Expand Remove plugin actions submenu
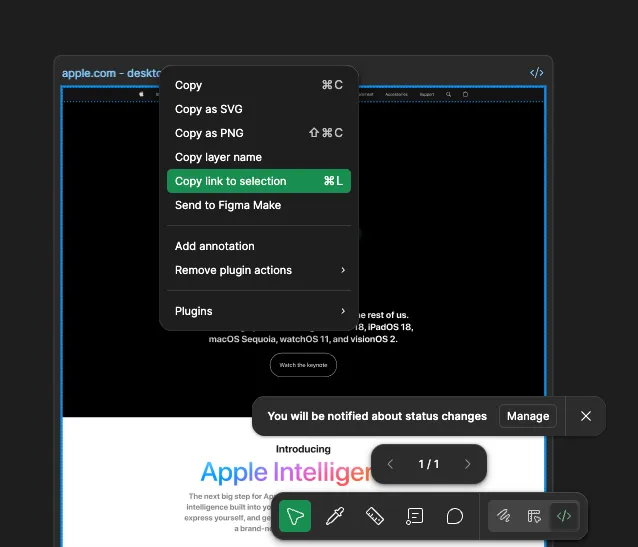The height and width of the screenshot is (547, 638). coord(259,270)
